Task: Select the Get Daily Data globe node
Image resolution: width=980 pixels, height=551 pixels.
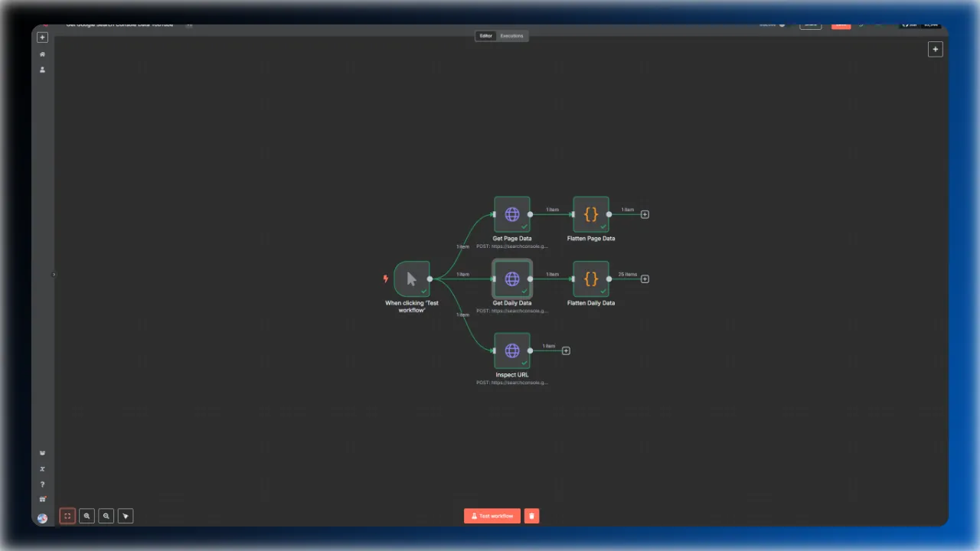Action: point(511,279)
